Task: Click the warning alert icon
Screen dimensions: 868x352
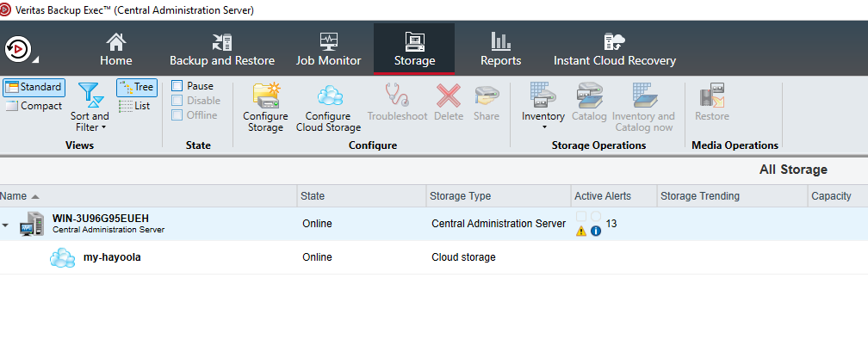Action: point(581,231)
